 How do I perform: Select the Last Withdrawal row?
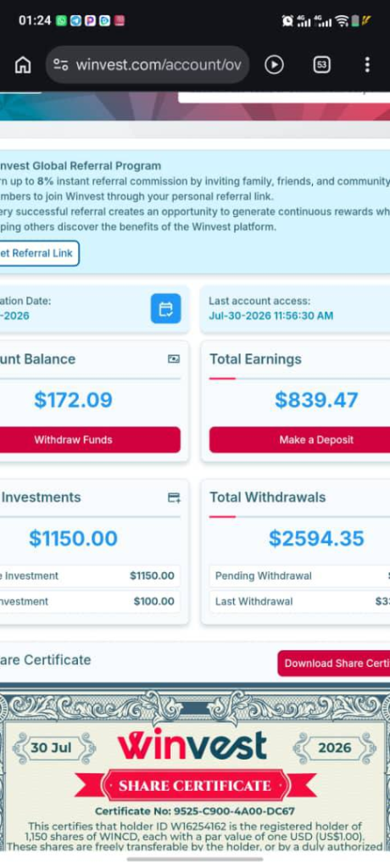click(x=299, y=601)
